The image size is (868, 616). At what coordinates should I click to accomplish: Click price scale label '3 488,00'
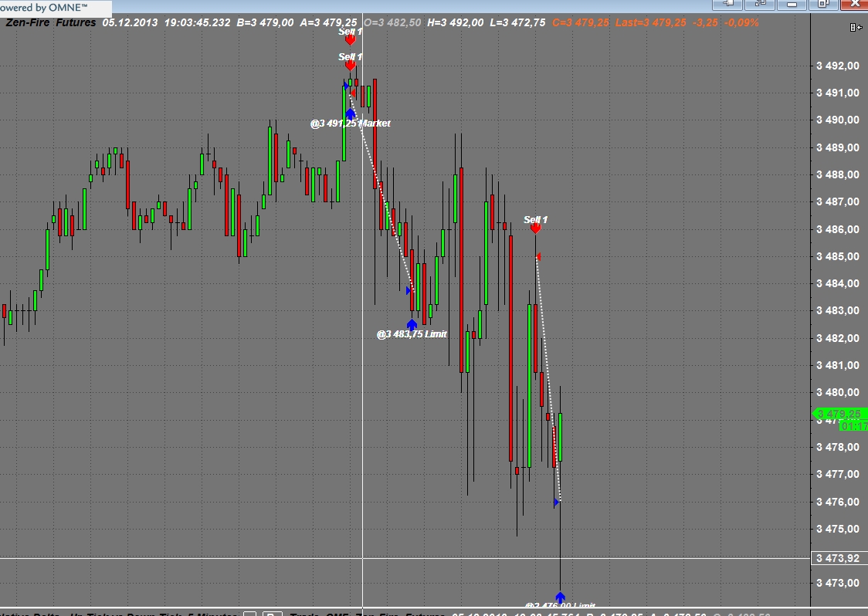click(838, 175)
